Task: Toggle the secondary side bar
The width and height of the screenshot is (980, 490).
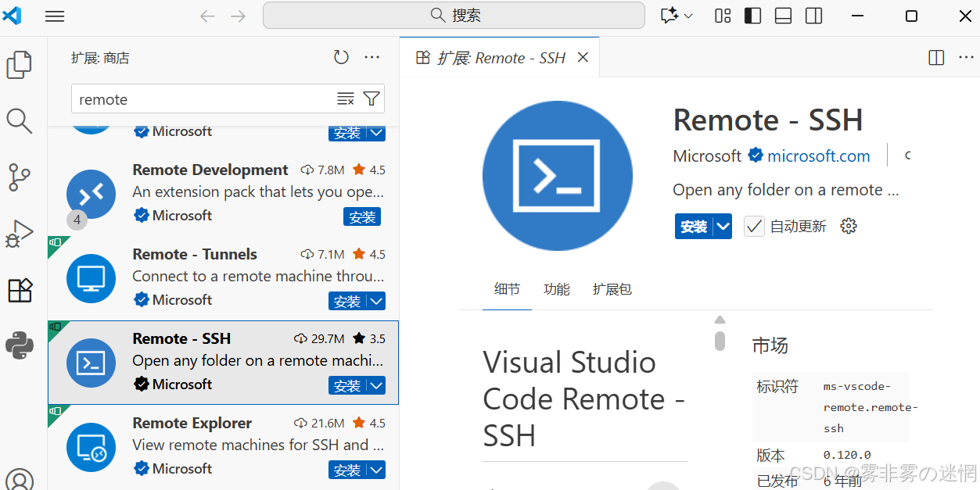Action: pyautogui.click(x=813, y=16)
